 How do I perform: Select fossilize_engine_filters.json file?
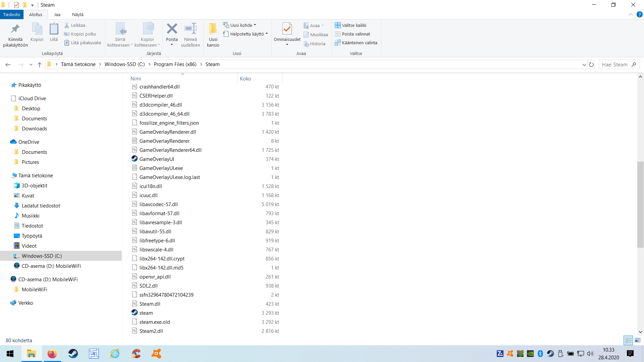pos(165,123)
